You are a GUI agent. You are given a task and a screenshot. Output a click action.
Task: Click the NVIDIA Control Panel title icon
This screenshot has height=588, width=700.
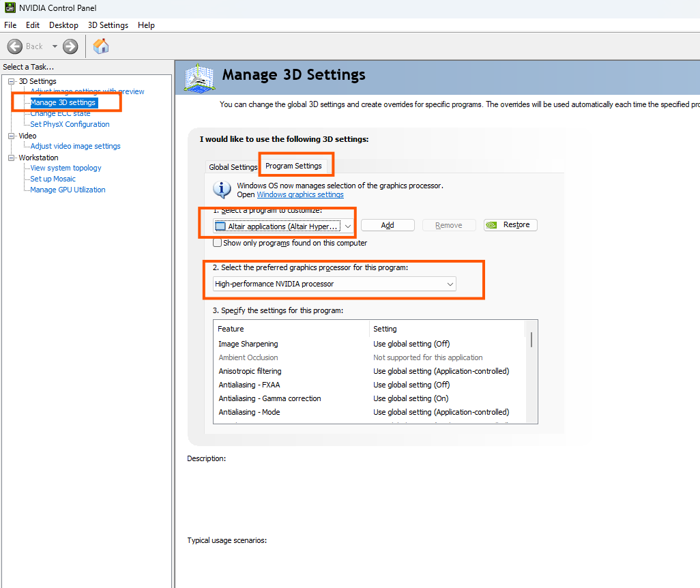point(10,8)
